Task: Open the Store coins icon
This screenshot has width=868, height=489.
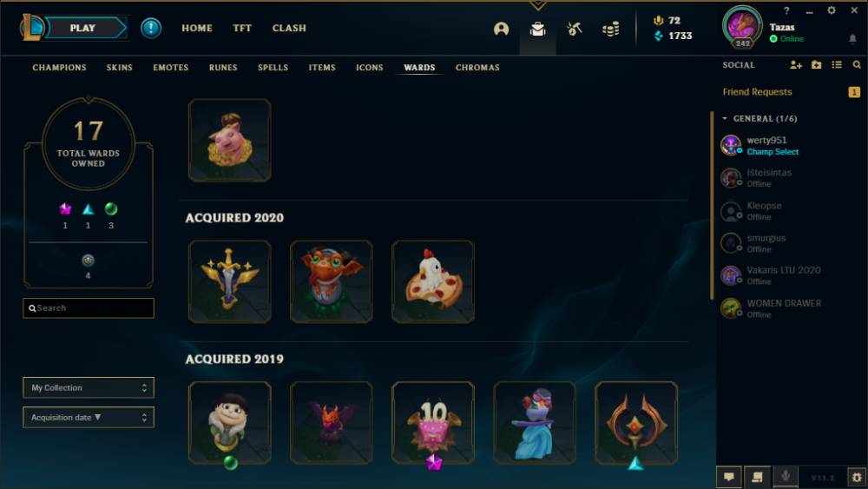Action: point(610,29)
